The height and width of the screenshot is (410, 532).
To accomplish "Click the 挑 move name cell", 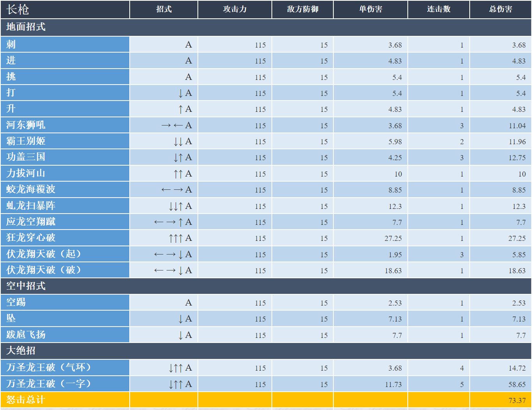I will point(65,77).
